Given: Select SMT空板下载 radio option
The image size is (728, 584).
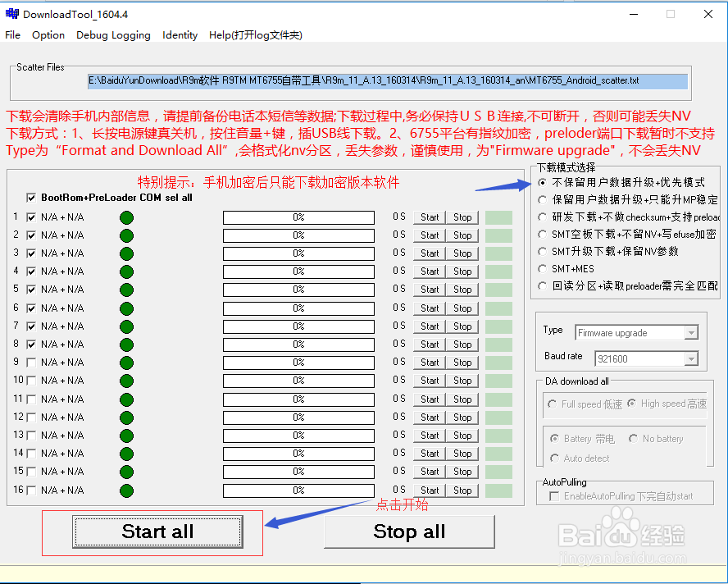Looking at the screenshot, I should coord(542,234).
